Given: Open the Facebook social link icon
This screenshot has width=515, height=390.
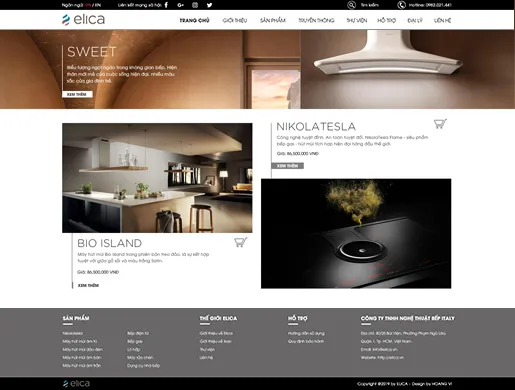Looking at the screenshot, I should (166, 5).
